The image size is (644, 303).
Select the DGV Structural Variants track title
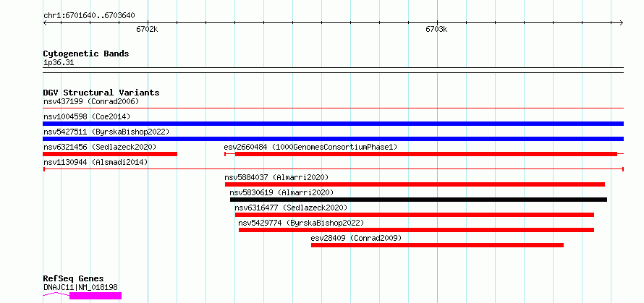[101, 93]
